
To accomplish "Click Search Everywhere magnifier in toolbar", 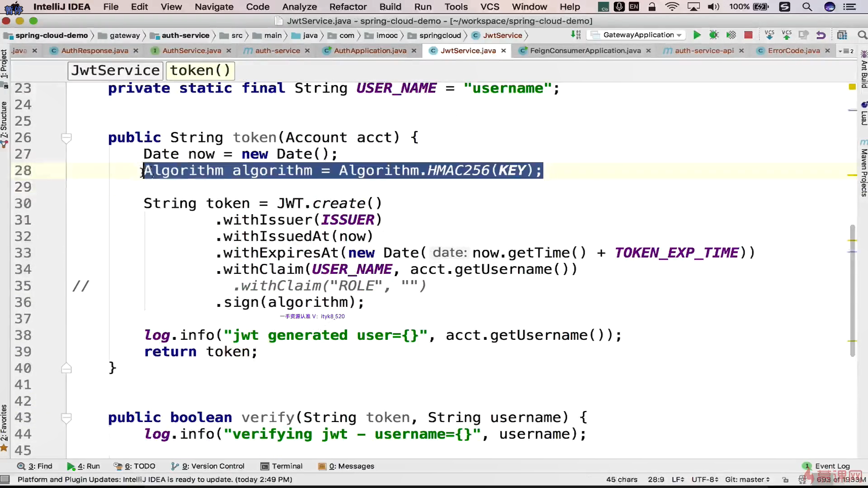I will (x=862, y=35).
